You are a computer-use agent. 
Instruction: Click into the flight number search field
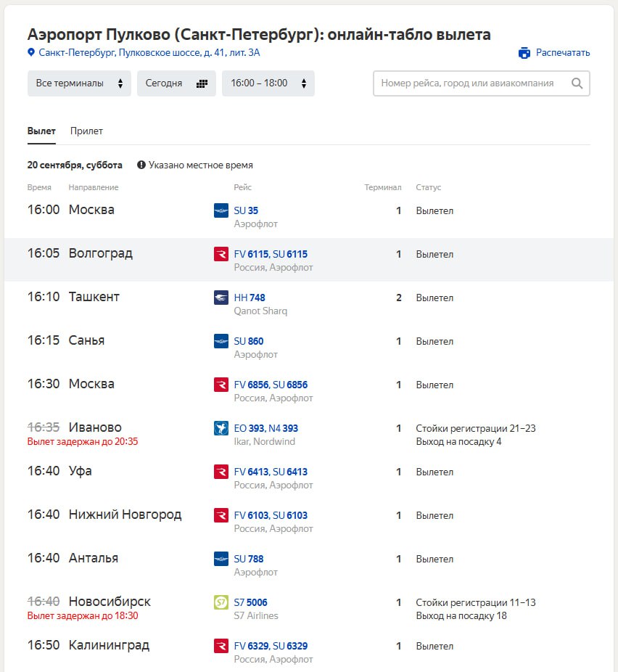475,83
